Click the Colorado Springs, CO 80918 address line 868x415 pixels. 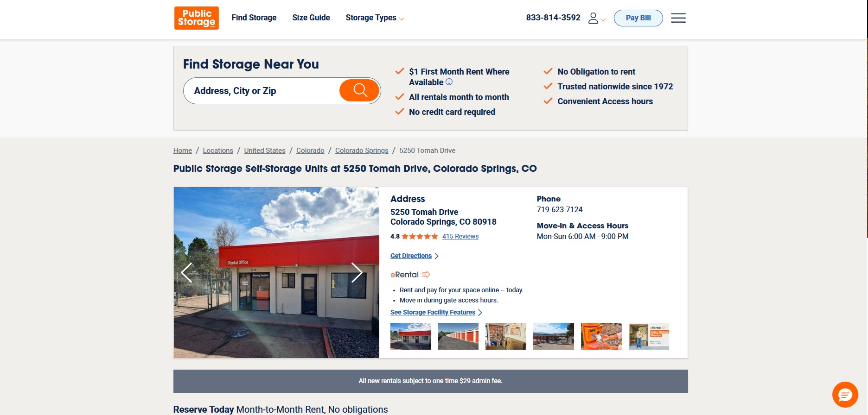pyautogui.click(x=443, y=222)
